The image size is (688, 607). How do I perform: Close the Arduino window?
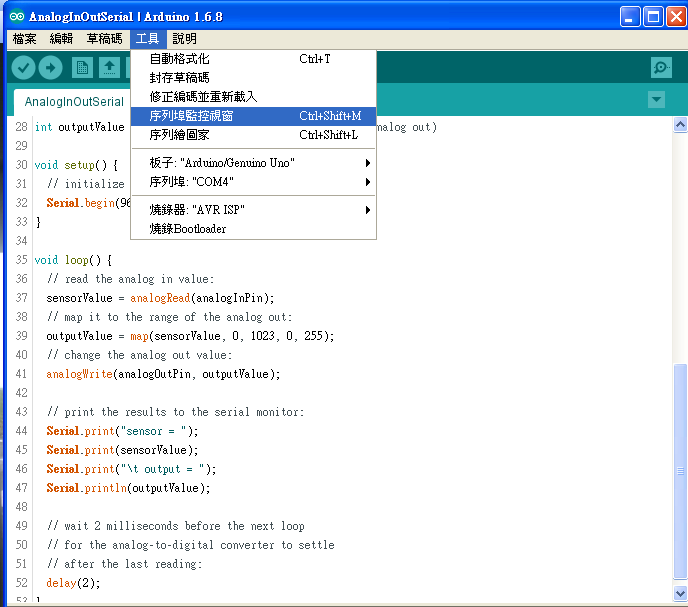pos(676,17)
